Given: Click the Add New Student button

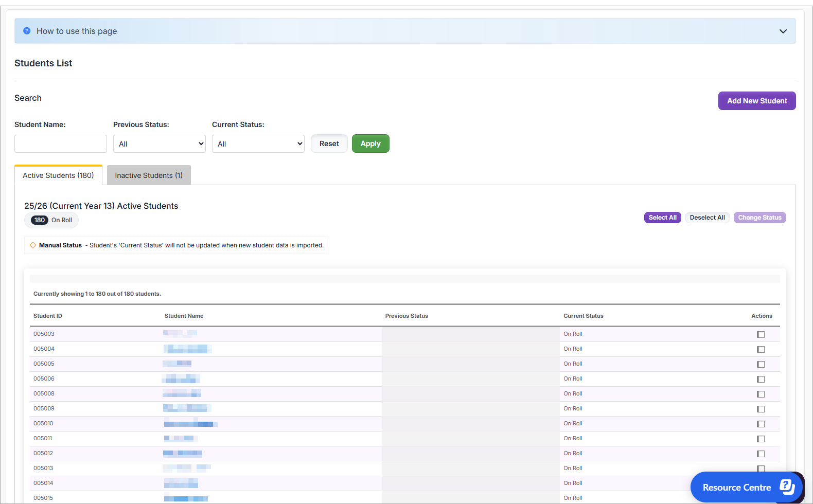Looking at the screenshot, I should (756, 101).
